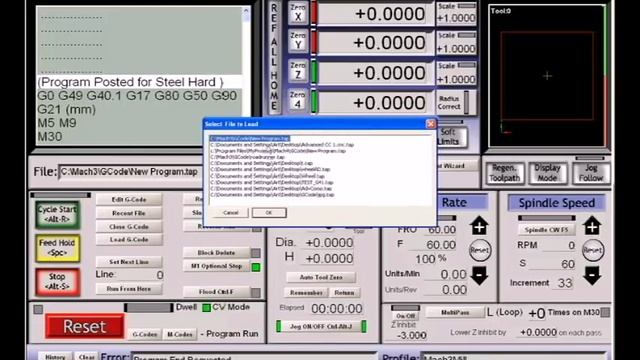Toggle Jog Follow
Screen dimensions: 640x360
(591, 173)
